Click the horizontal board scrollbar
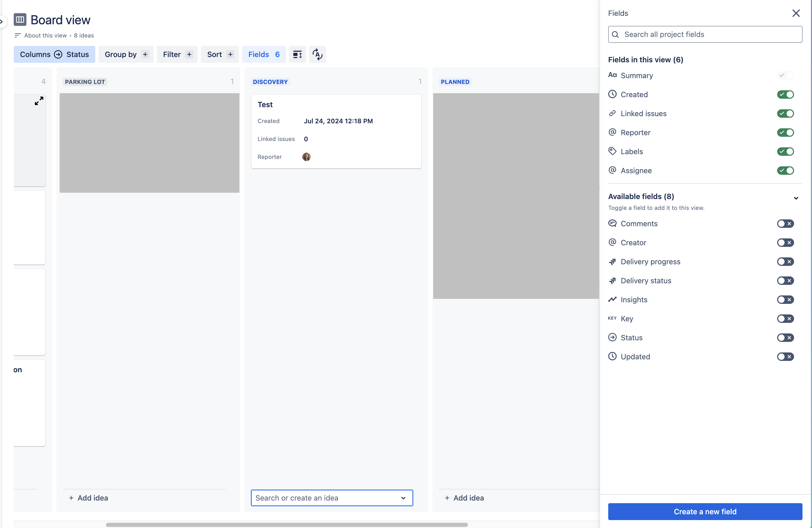The height and width of the screenshot is (528, 812). point(287,525)
